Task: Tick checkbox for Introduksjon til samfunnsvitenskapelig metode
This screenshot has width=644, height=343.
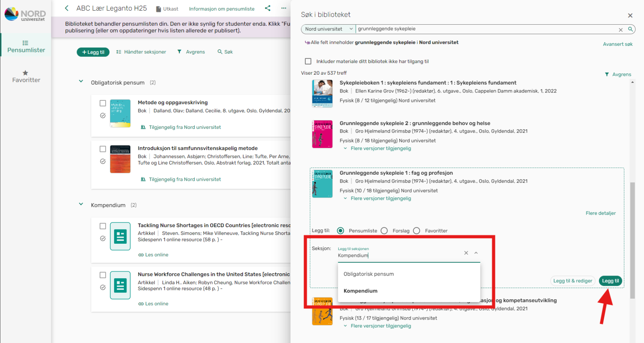Action: 103,149
